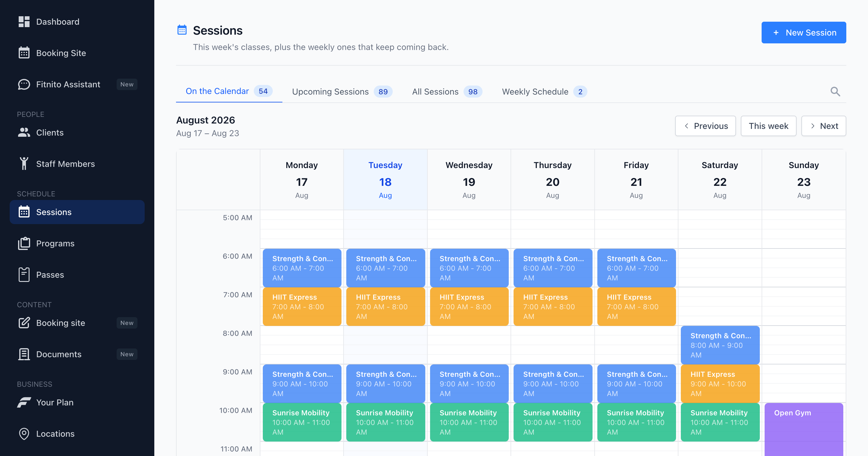Select the Friday 21 Aug column header
Screen dimensions: 868x456
pos(636,180)
